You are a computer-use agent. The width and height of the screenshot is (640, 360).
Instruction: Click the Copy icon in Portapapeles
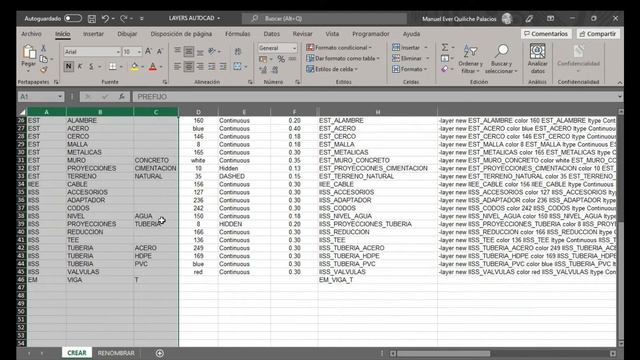pos(44,59)
